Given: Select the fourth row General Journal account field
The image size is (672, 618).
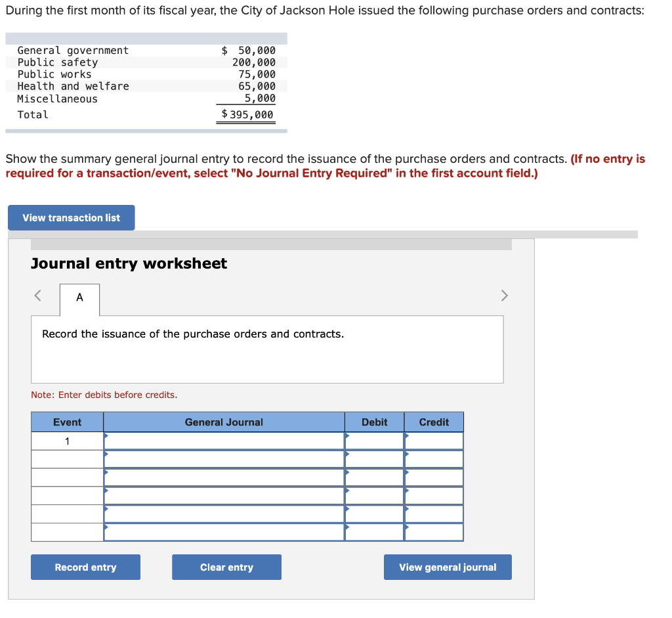Looking at the screenshot, I should pos(224,496).
